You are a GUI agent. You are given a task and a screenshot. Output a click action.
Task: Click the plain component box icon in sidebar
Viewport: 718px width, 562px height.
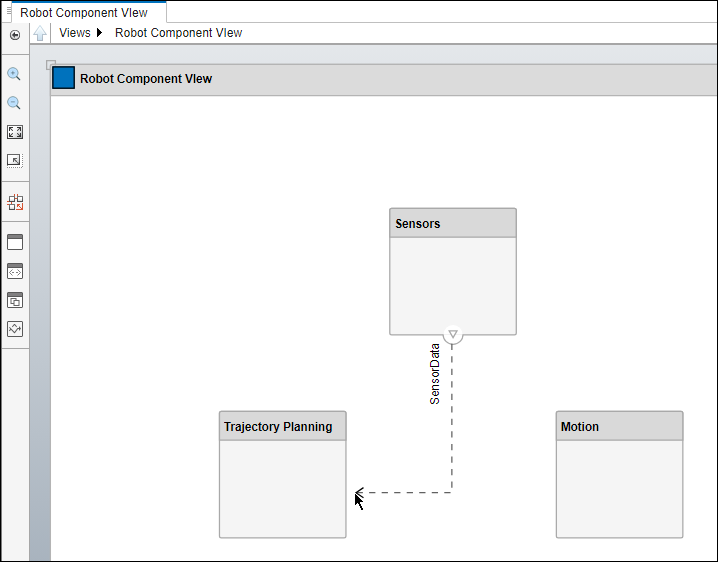(15, 242)
